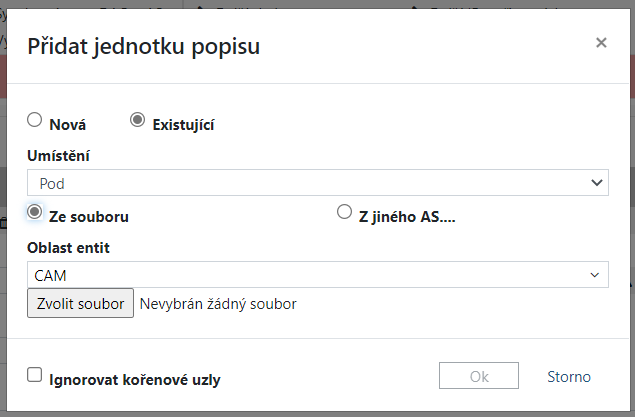The width and height of the screenshot is (635, 417).
Task: Click the Nová label text
Action: (68, 125)
